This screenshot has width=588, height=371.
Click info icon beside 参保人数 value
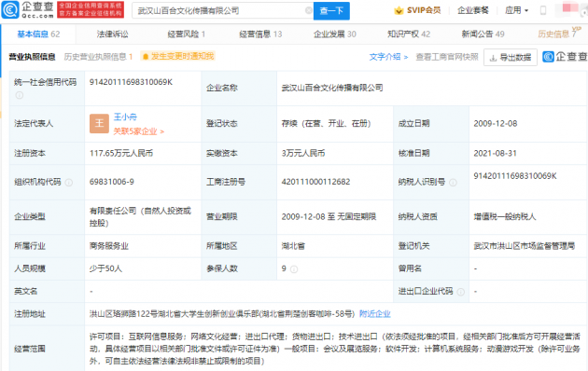[294, 269]
